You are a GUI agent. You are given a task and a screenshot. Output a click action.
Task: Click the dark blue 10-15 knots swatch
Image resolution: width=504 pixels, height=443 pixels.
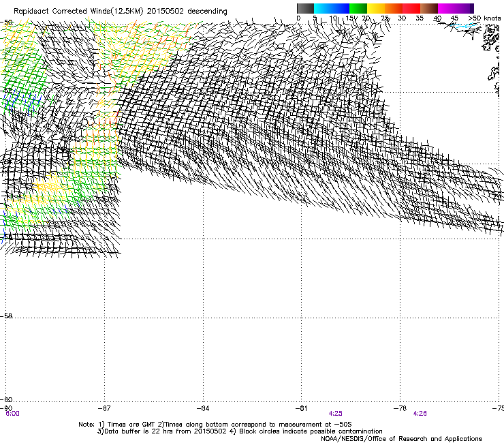click(341, 8)
